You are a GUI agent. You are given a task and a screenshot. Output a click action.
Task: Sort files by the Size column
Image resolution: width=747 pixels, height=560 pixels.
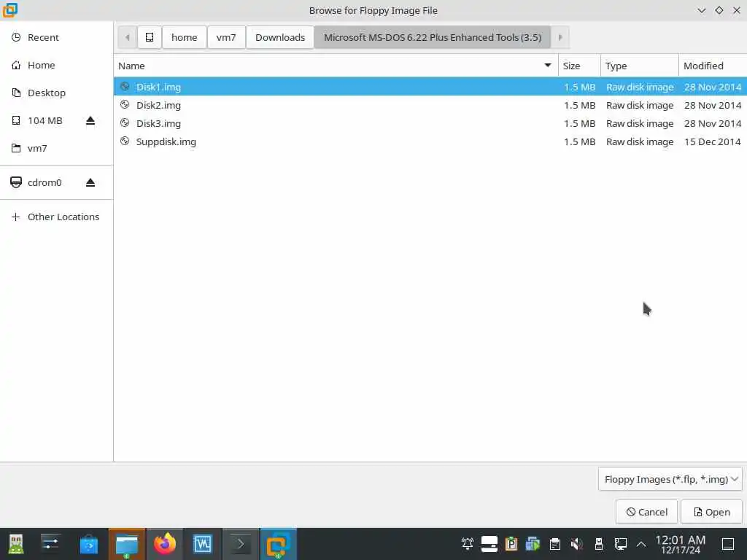pyautogui.click(x=579, y=66)
